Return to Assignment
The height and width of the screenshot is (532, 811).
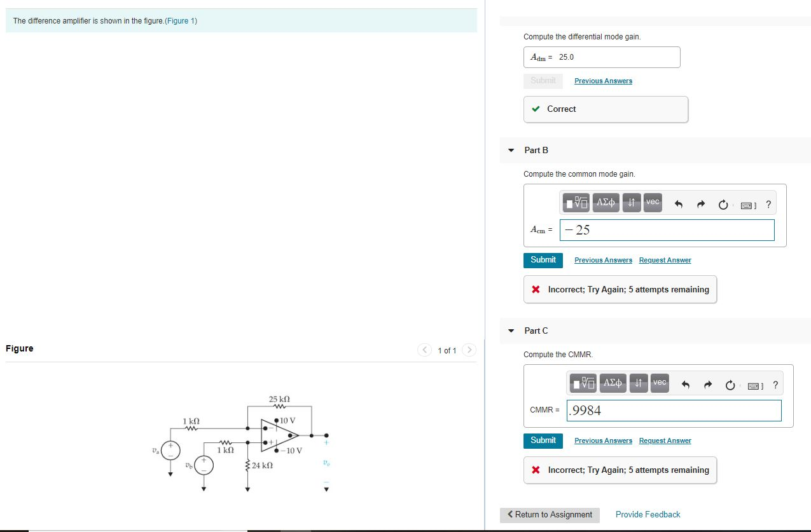click(550, 515)
